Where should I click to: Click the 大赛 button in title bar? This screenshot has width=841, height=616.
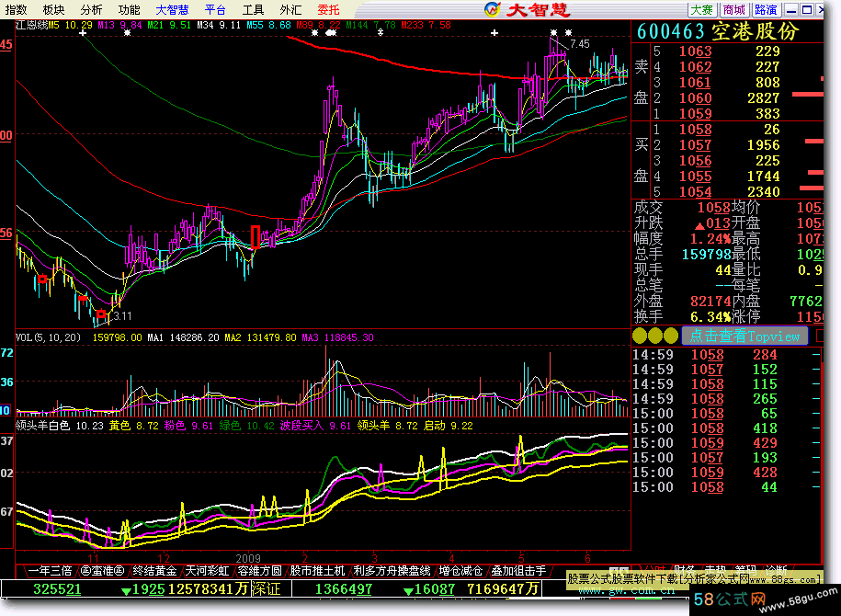click(702, 10)
